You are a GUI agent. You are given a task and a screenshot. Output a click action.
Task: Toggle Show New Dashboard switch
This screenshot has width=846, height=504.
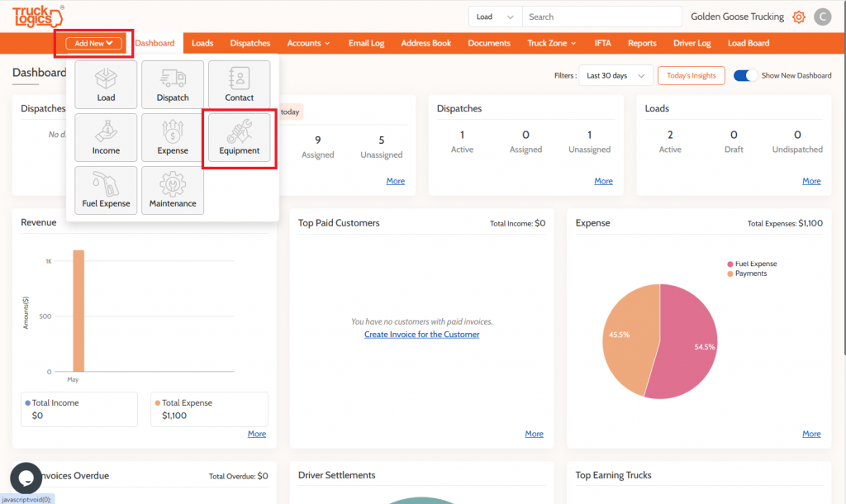(745, 75)
